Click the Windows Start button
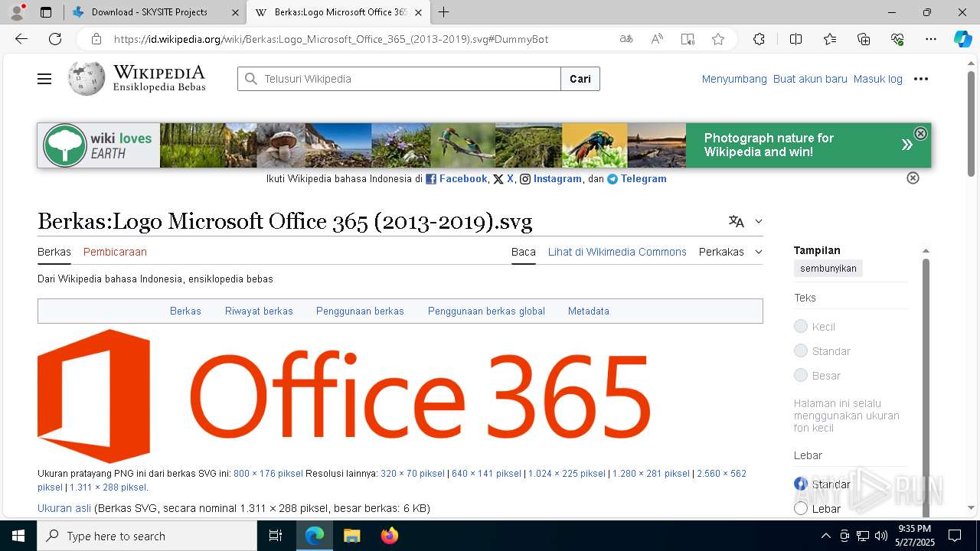The width and height of the screenshot is (980, 551). click(18, 536)
